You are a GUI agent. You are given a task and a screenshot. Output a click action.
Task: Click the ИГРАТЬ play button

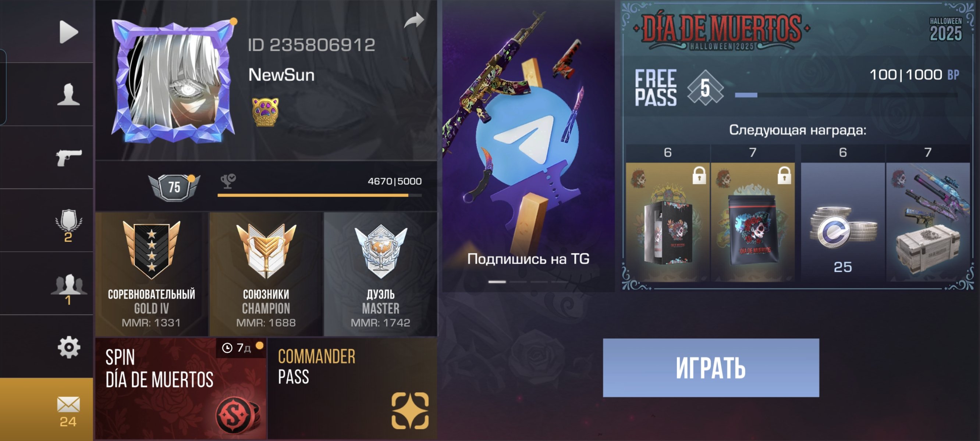click(711, 367)
